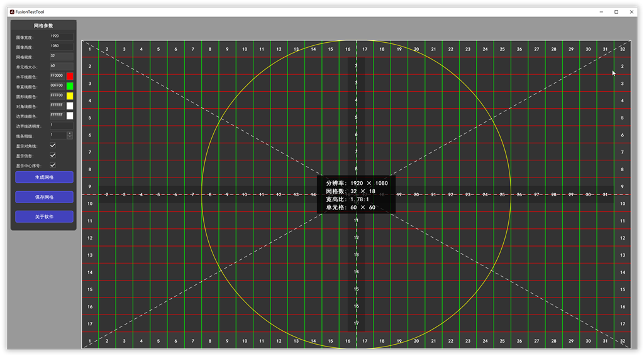Click the 分辨率: 1920 × 1080 info text

point(357,183)
